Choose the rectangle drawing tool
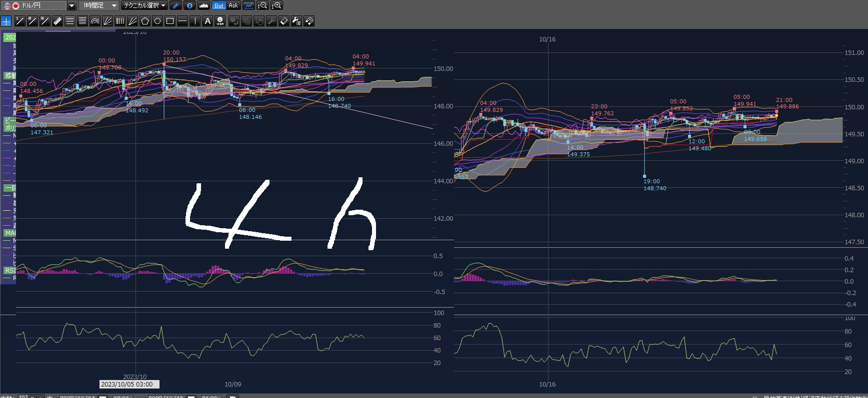Screen dimensions: 868x398 pyautogui.click(x=170, y=21)
